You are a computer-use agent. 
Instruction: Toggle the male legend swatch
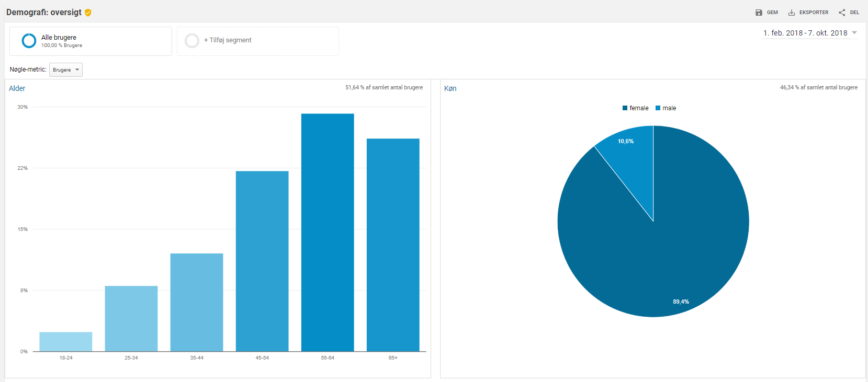658,108
